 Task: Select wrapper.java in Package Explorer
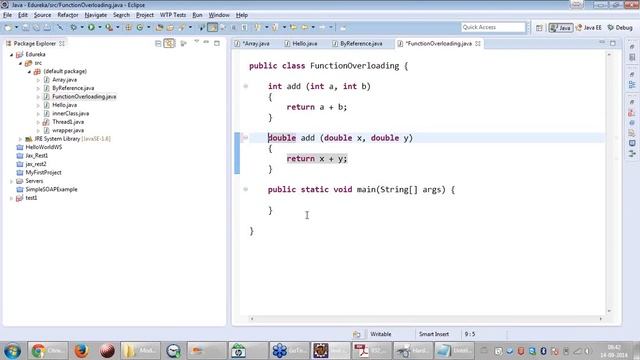(68, 131)
